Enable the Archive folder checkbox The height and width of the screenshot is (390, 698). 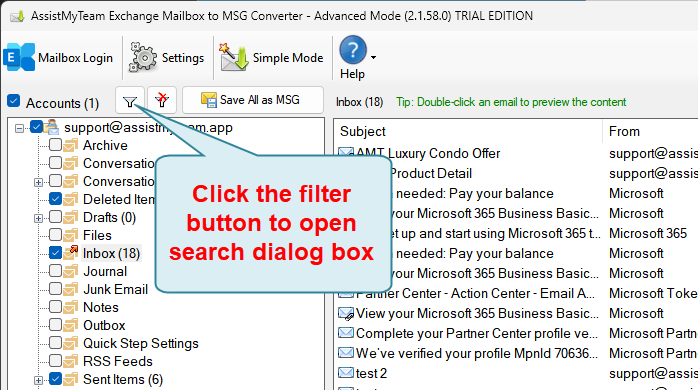pos(55,145)
